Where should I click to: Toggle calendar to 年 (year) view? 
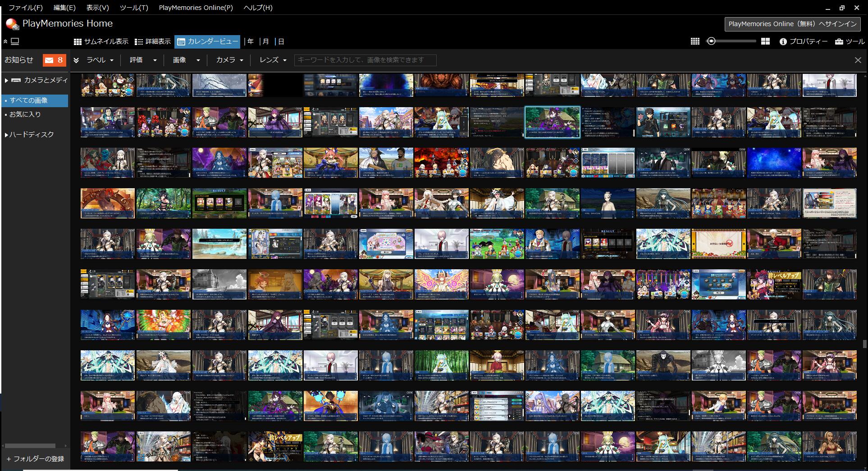coord(250,41)
